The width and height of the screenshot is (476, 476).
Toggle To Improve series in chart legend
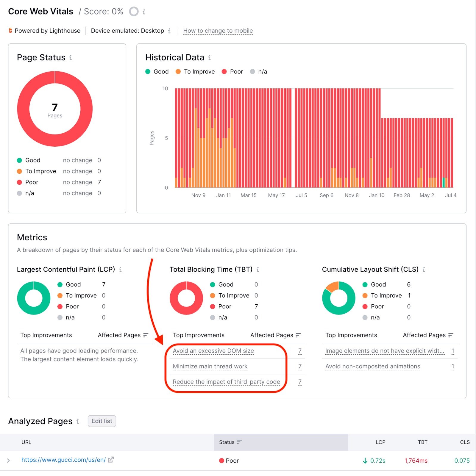pyautogui.click(x=195, y=72)
